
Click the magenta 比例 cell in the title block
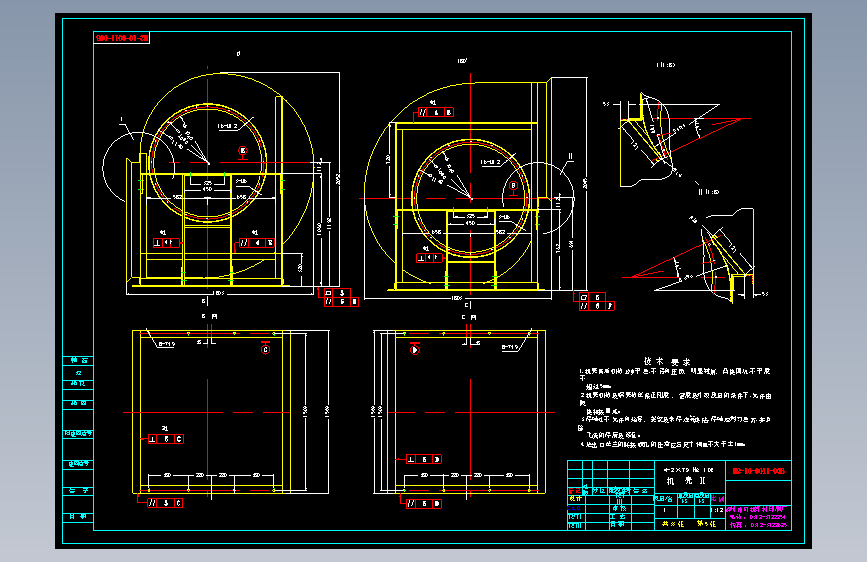pyautogui.click(x=717, y=498)
